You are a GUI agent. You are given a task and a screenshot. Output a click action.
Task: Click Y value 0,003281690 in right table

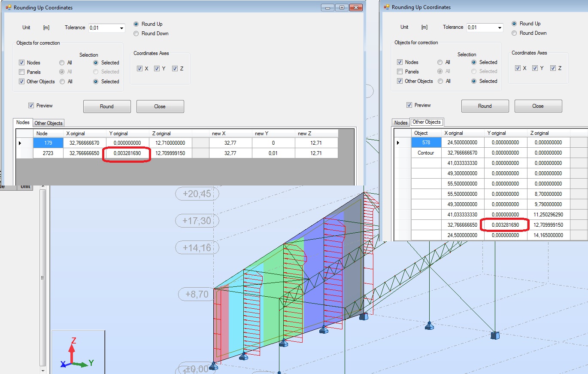tap(506, 225)
